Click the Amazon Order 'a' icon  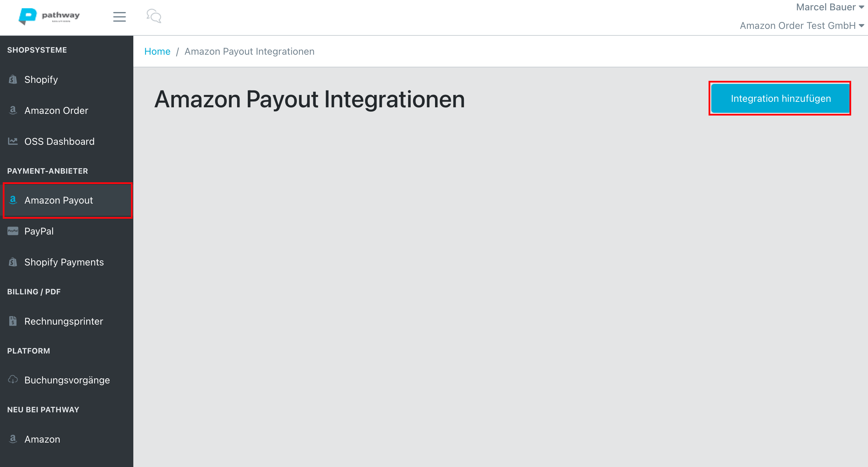[13, 110]
